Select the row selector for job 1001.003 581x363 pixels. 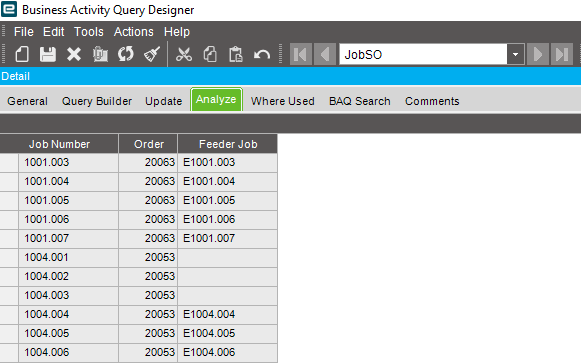click(9, 163)
